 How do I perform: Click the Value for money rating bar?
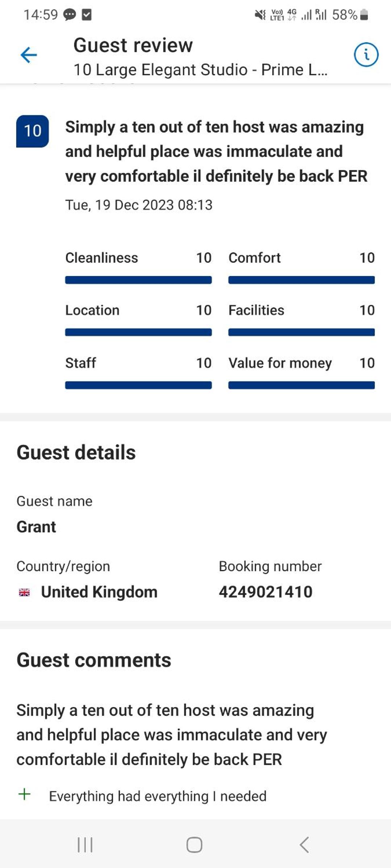[302, 385]
